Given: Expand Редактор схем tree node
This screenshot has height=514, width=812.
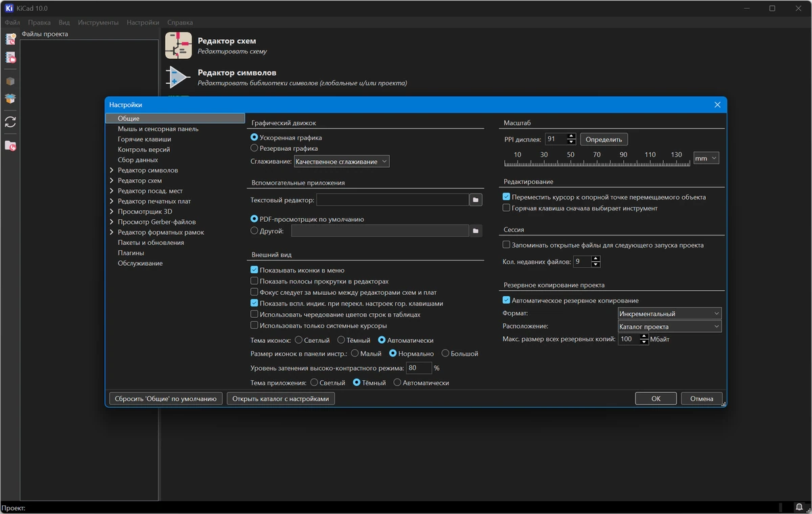Looking at the screenshot, I should click(x=112, y=181).
